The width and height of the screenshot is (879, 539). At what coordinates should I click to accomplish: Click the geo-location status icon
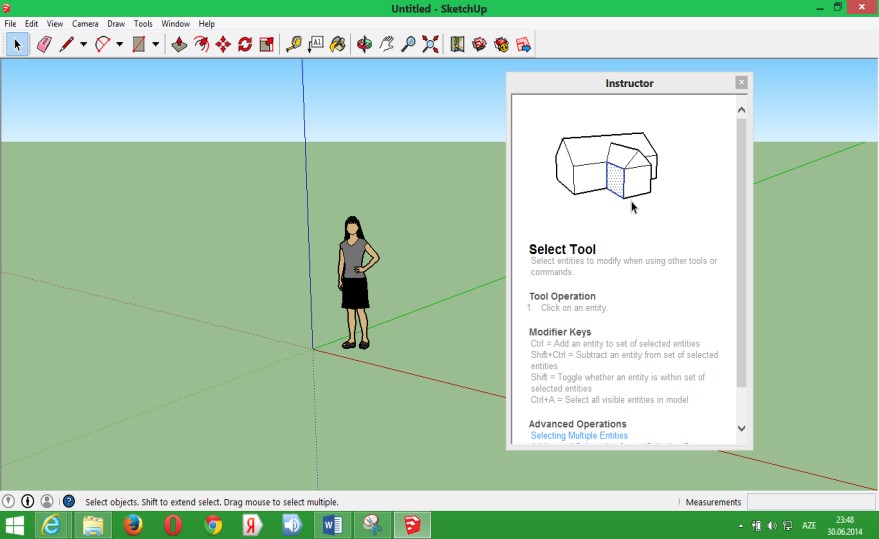(x=8, y=501)
